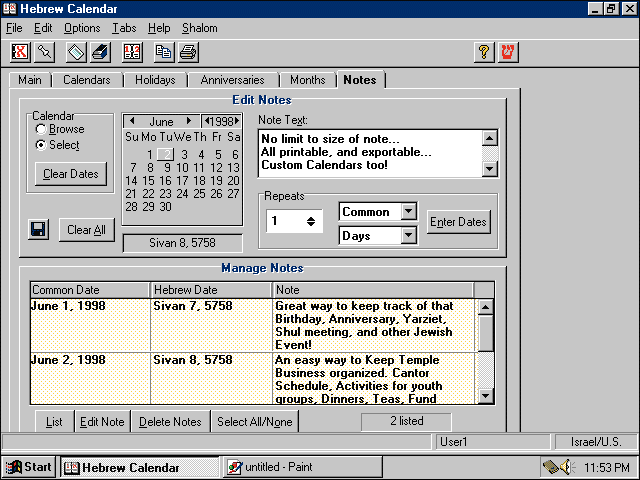This screenshot has width=640, height=480.
Task: Select day 30 in the June calendar
Action: pyautogui.click(x=165, y=207)
